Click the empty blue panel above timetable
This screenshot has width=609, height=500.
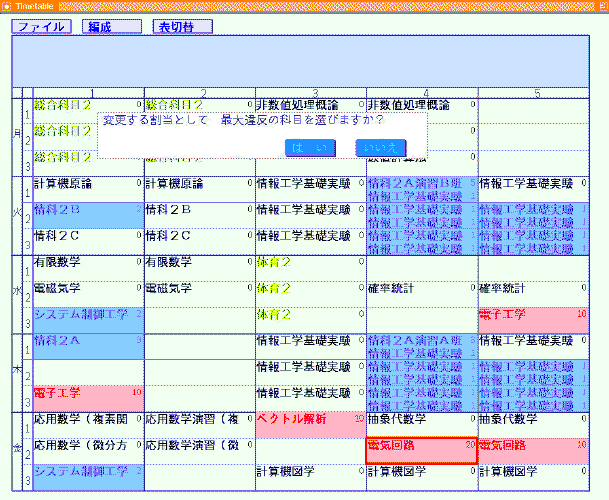[300, 62]
